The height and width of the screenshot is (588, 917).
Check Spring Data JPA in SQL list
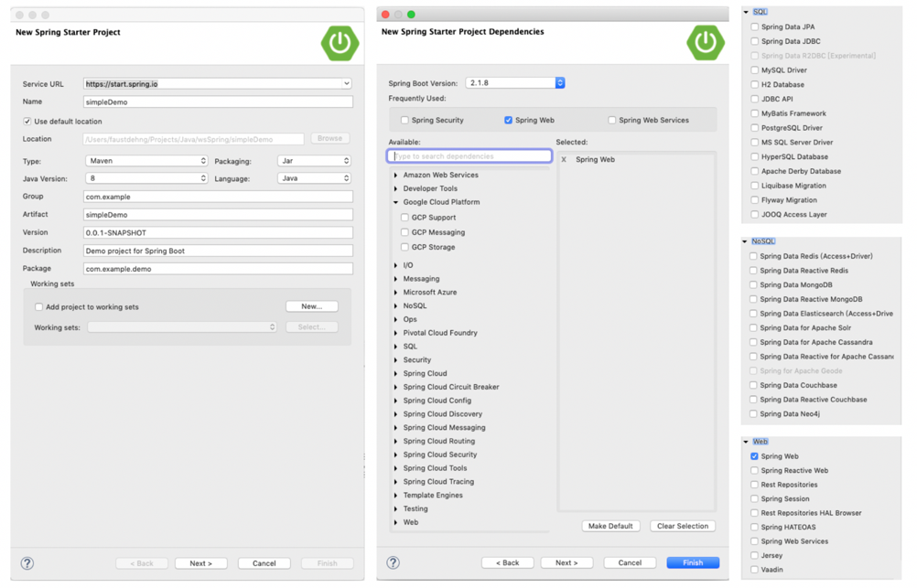[x=754, y=27]
